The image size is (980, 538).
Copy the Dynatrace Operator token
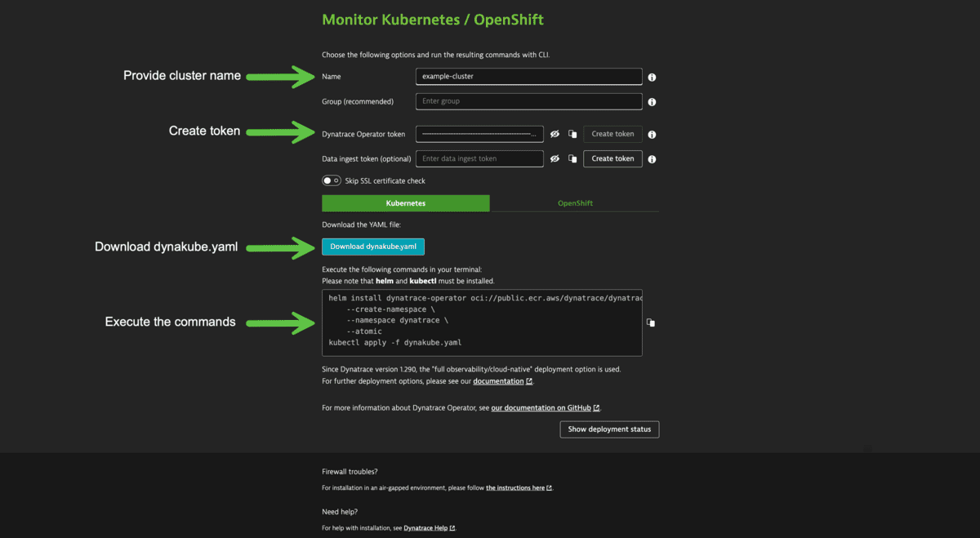pyautogui.click(x=572, y=134)
